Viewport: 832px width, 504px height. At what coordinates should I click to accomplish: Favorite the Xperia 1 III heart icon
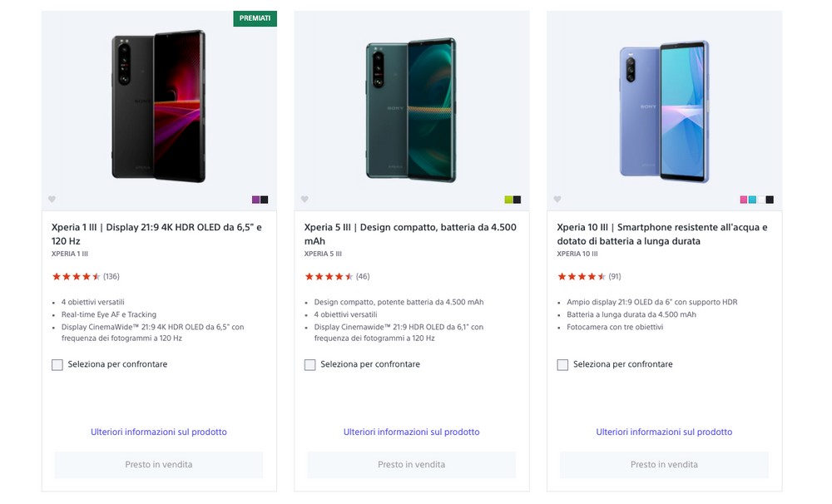point(52,200)
